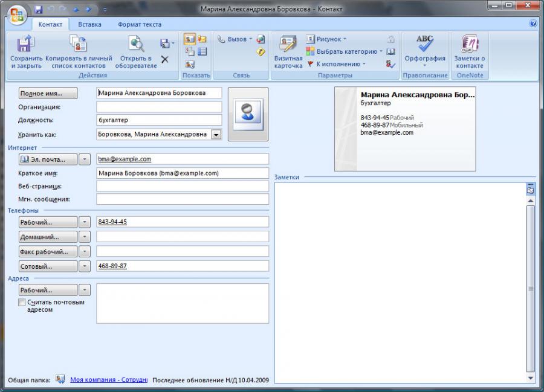Click the Эл. почта button
Image resolution: width=544 pixels, height=392 pixels.
tap(48, 159)
